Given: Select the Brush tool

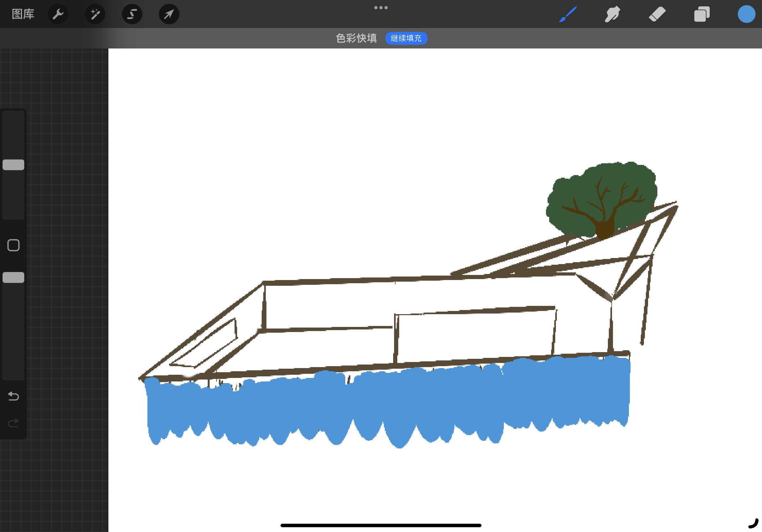Looking at the screenshot, I should (x=568, y=14).
